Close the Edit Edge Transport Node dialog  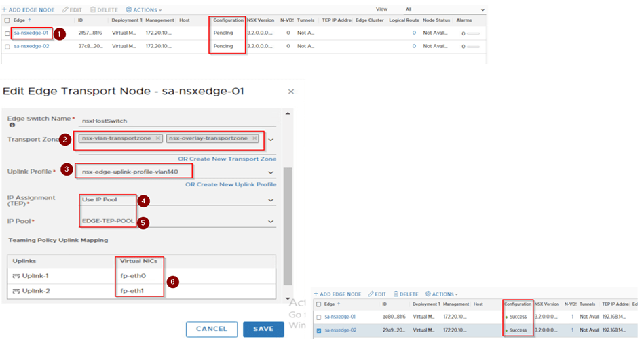click(x=291, y=91)
